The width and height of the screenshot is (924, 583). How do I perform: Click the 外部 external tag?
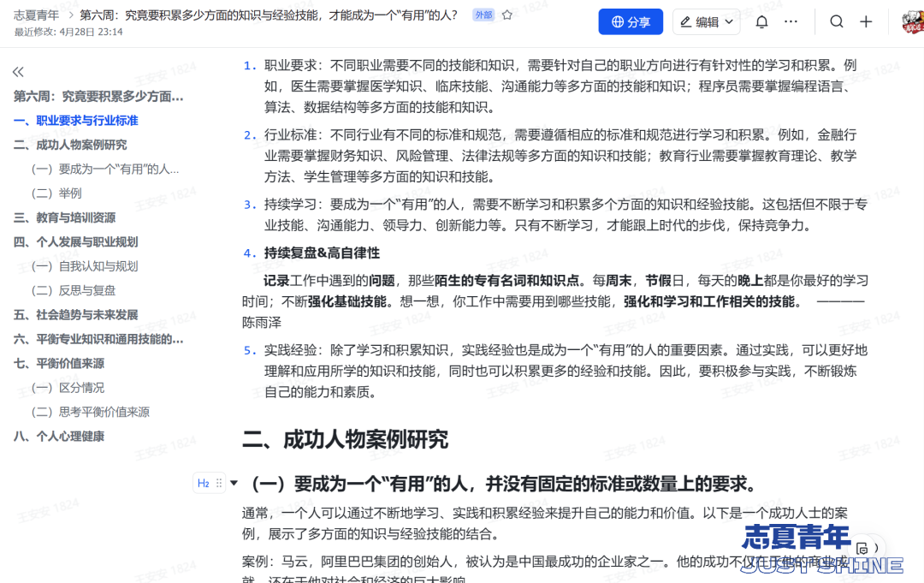(x=483, y=15)
